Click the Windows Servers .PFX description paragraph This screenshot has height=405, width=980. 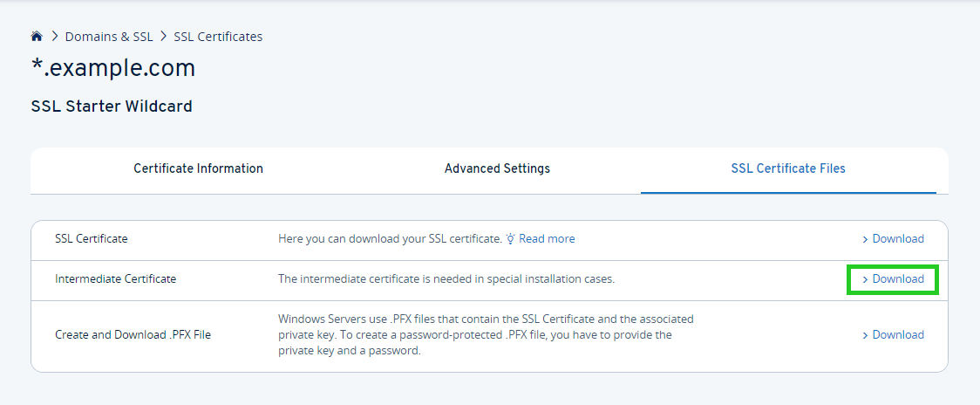(486, 334)
